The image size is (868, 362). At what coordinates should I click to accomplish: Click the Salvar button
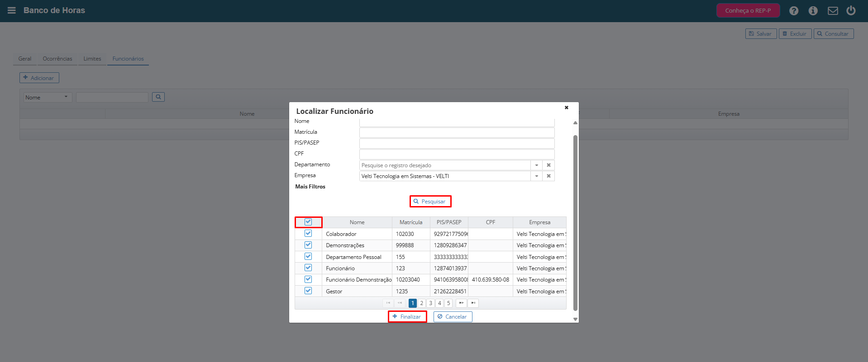click(x=761, y=34)
